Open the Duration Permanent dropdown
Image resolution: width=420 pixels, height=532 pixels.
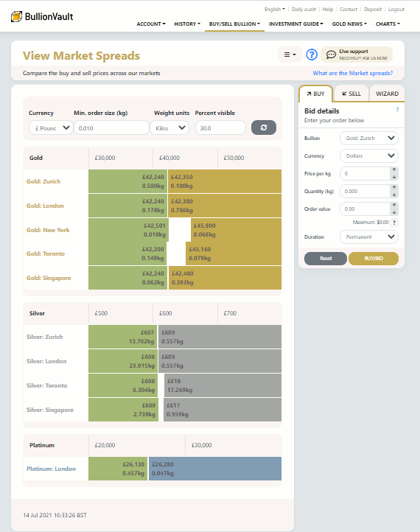click(368, 237)
